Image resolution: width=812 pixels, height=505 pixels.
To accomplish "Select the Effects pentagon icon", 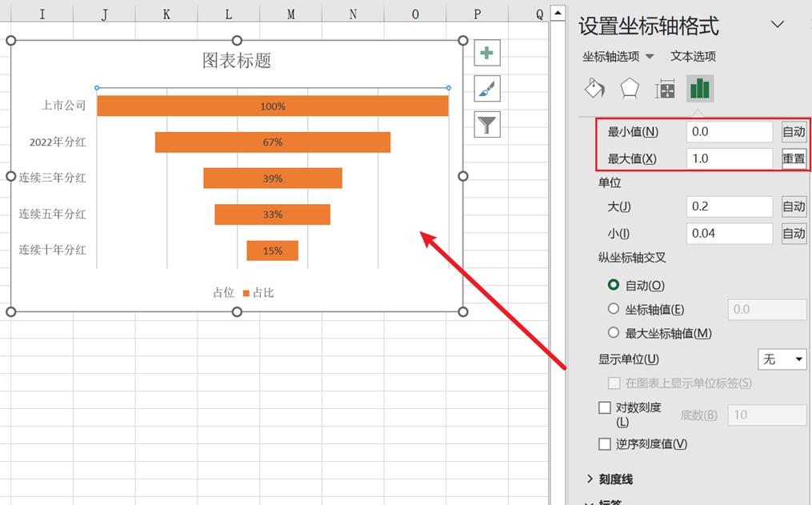I will (x=630, y=89).
